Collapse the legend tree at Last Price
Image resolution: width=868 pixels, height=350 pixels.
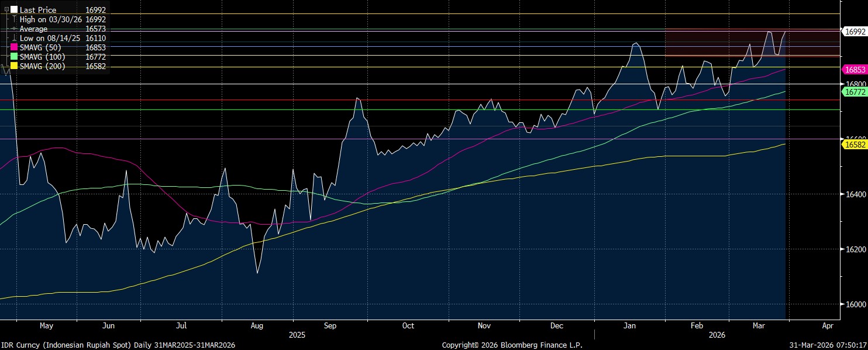pos(7,10)
